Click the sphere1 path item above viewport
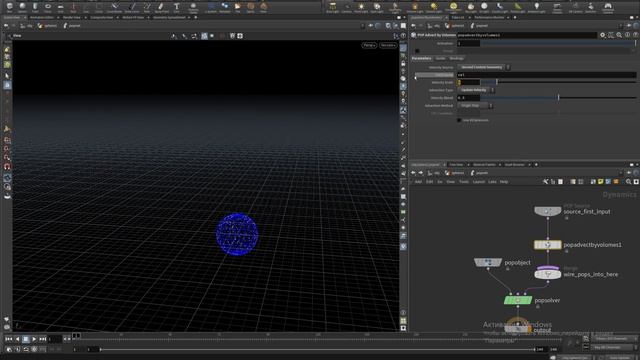Screen dimensions: 640x360 [x=47, y=26]
